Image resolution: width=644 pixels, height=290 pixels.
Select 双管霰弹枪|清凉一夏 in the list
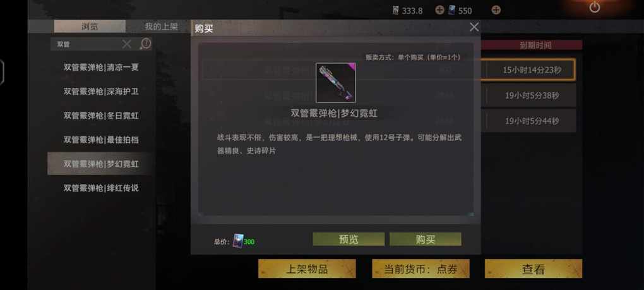pos(101,68)
